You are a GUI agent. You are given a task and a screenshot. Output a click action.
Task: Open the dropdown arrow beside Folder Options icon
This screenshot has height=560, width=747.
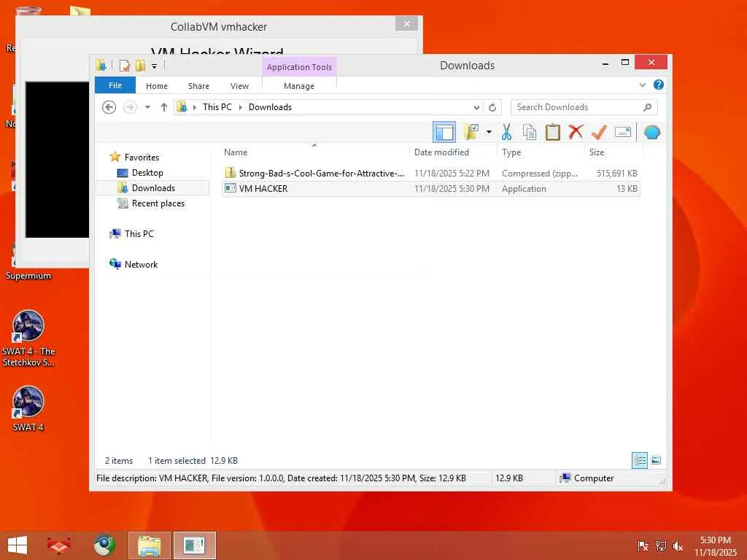(x=489, y=132)
